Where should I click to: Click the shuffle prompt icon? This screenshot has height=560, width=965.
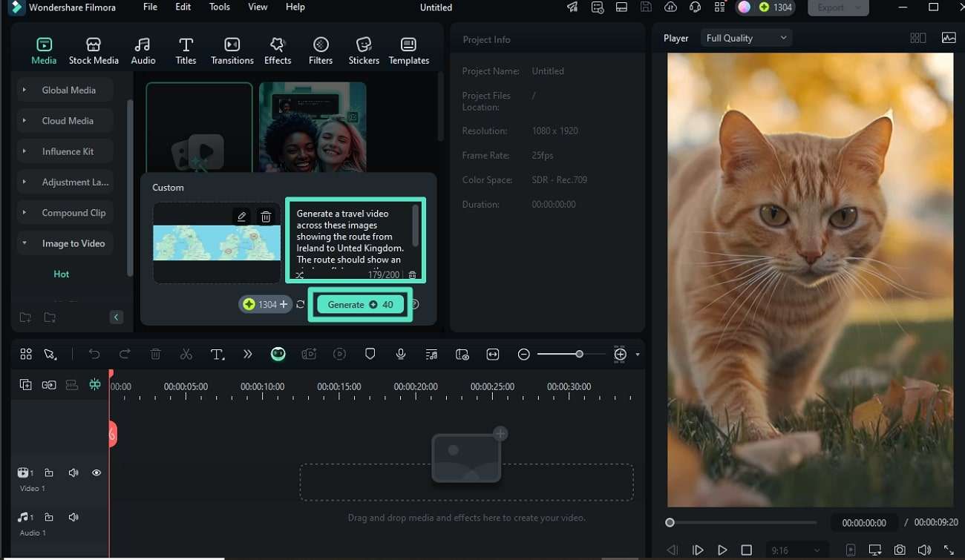[299, 275]
